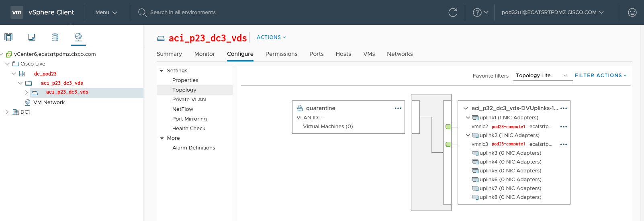This screenshot has height=221, width=644.
Task: Open the VMs and Templates inventory icon
Action: tap(32, 37)
